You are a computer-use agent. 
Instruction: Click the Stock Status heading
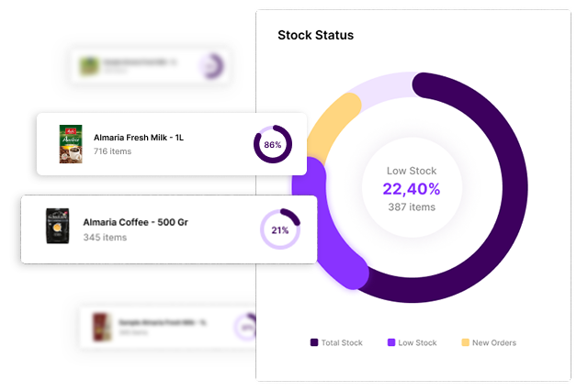[x=315, y=35]
